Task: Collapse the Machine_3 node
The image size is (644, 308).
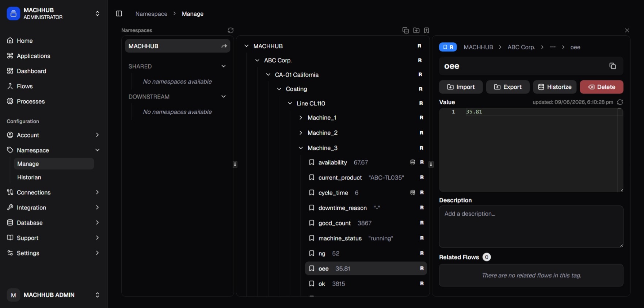Action: (x=301, y=148)
